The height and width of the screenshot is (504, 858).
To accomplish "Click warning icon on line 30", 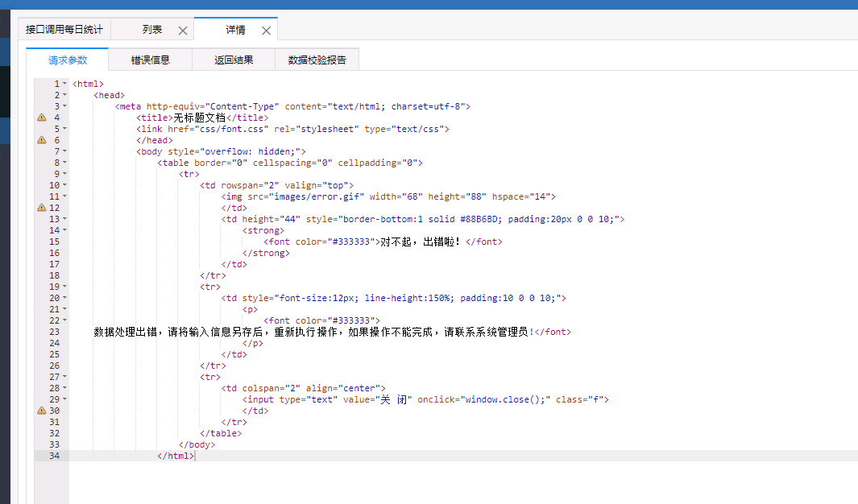I will click(42, 411).
